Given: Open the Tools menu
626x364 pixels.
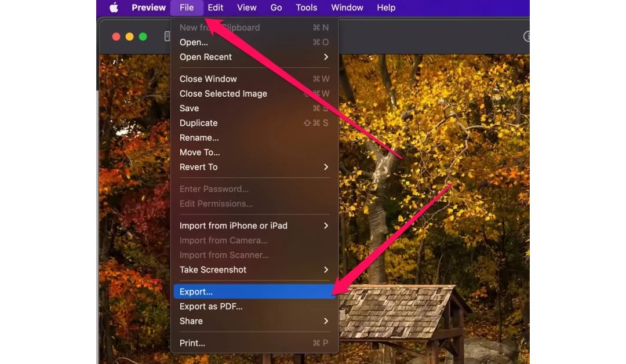Looking at the screenshot, I should pos(306,8).
